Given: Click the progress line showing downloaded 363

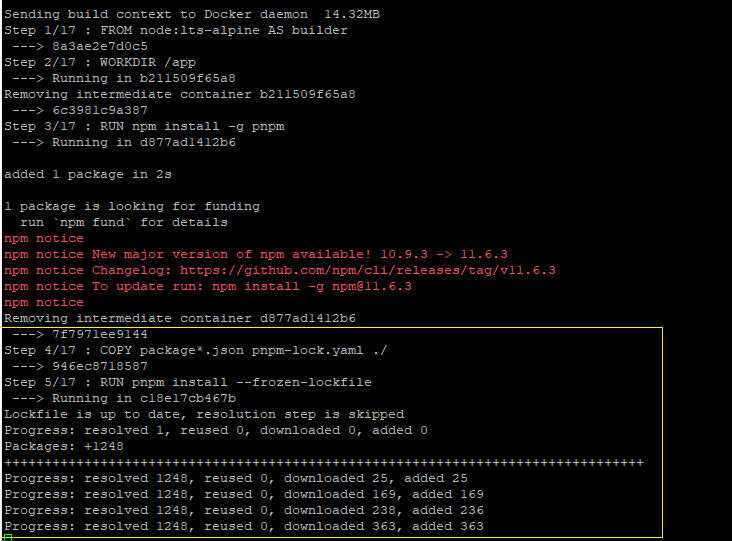Looking at the screenshot, I should 244,526.
